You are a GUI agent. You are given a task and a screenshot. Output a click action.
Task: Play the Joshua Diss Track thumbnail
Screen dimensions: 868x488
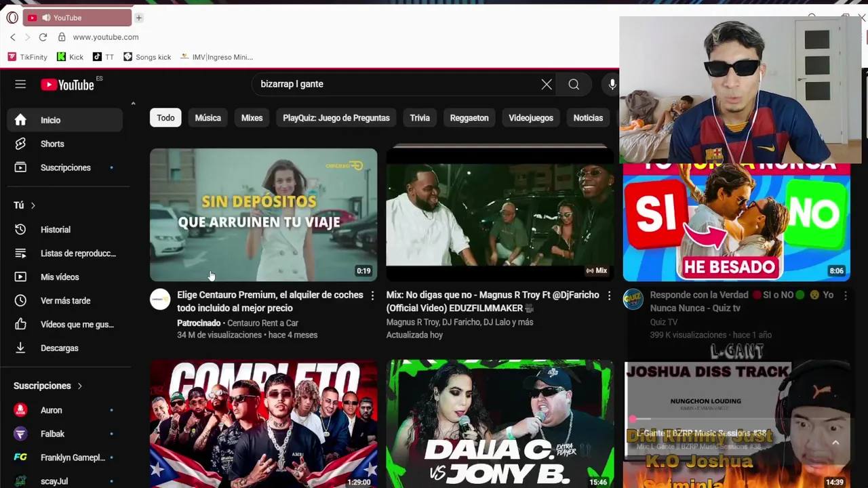(x=736, y=424)
